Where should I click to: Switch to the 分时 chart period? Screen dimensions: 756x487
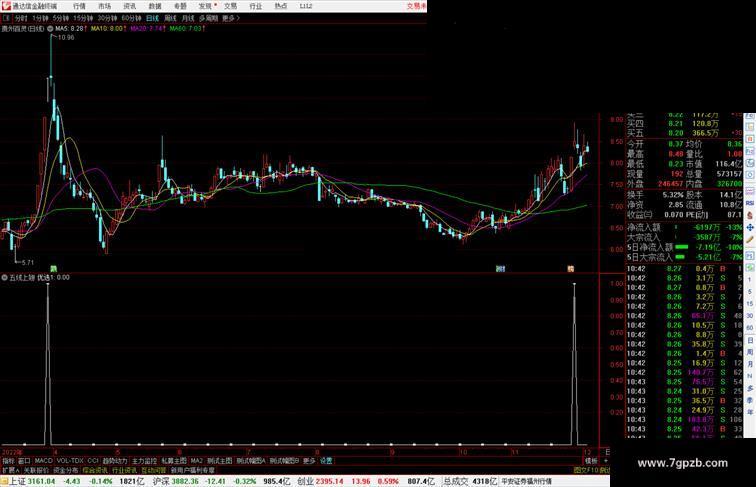pyautogui.click(x=21, y=18)
